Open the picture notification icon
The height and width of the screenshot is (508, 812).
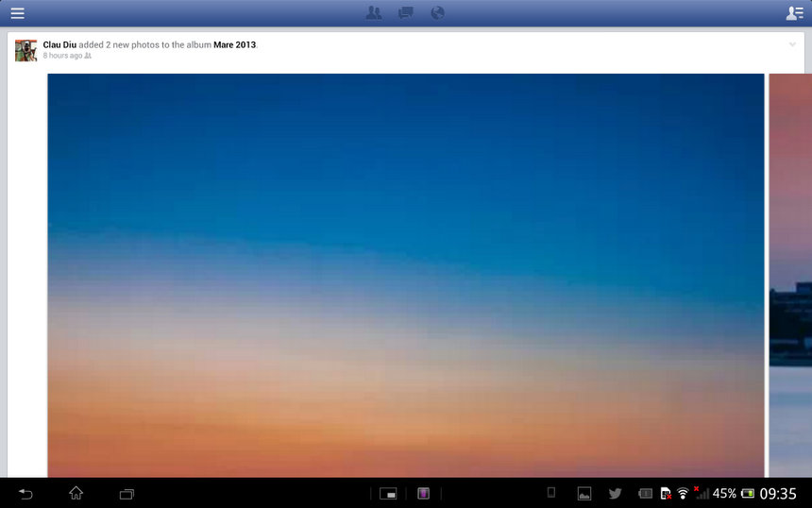[x=584, y=494]
